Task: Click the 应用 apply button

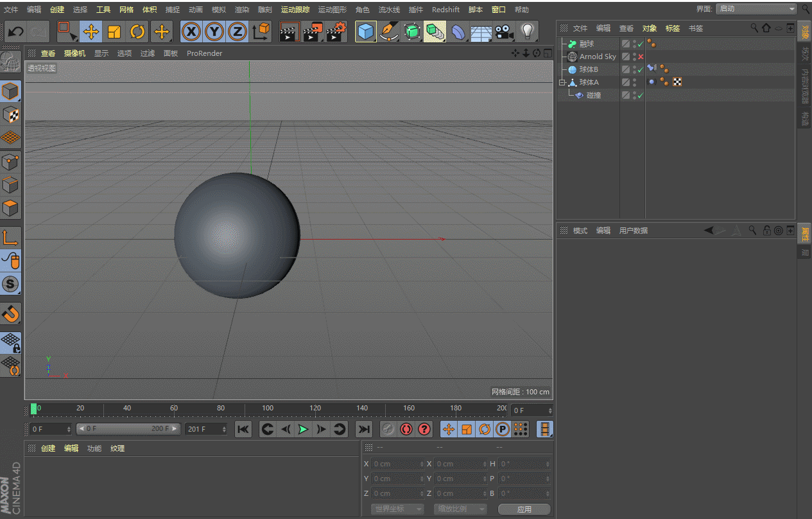Action: (524, 509)
